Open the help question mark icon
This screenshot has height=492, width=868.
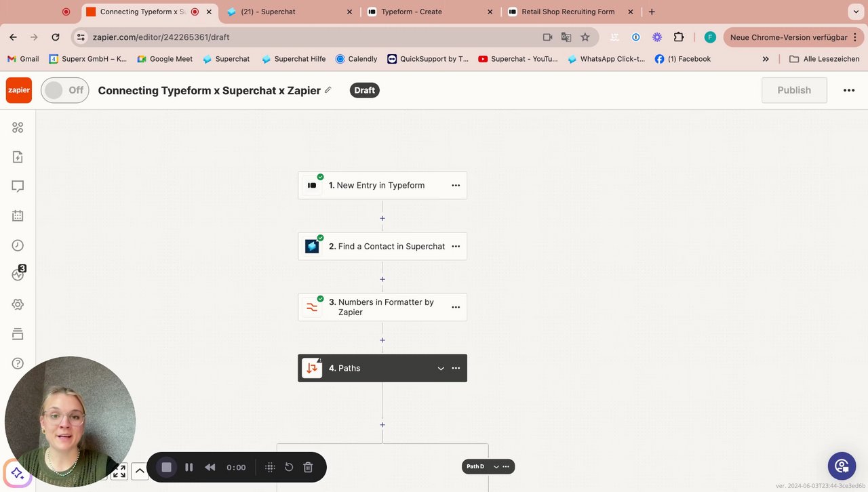pyautogui.click(x=18, y=363)
